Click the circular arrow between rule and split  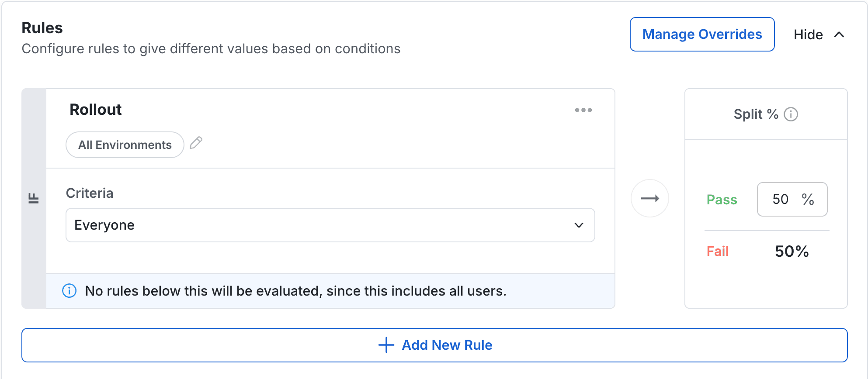650,198
